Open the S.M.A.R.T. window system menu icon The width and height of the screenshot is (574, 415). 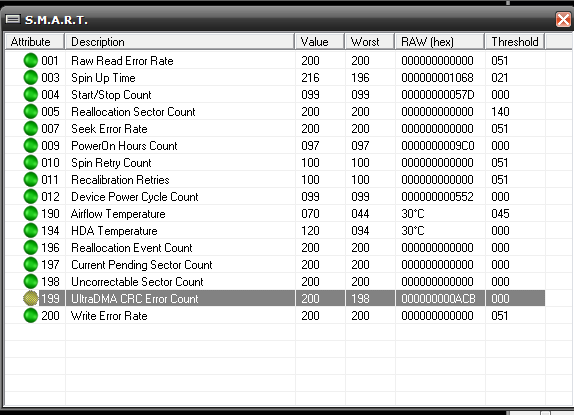click(x=13, y=19)
